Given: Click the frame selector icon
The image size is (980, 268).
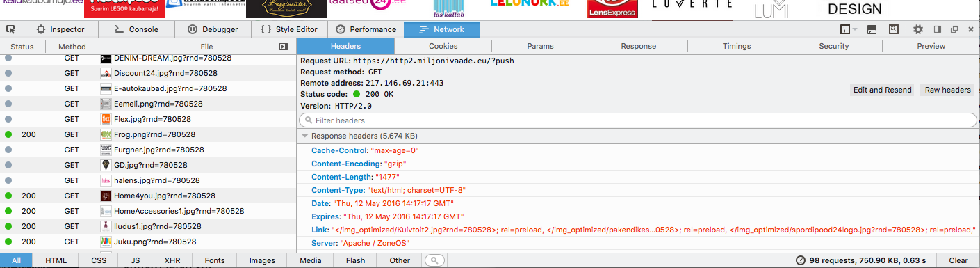Looking at the screenshot, I should pos(845,29).
